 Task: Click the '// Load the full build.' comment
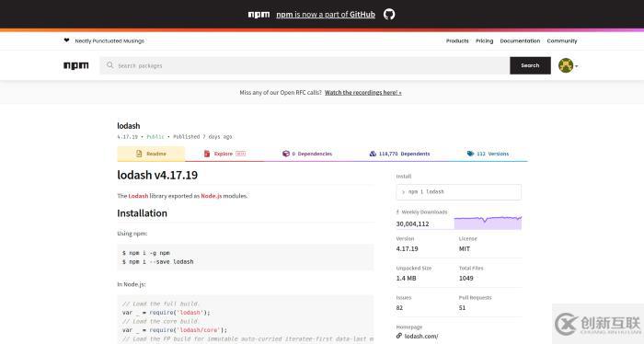coord(161,304)
